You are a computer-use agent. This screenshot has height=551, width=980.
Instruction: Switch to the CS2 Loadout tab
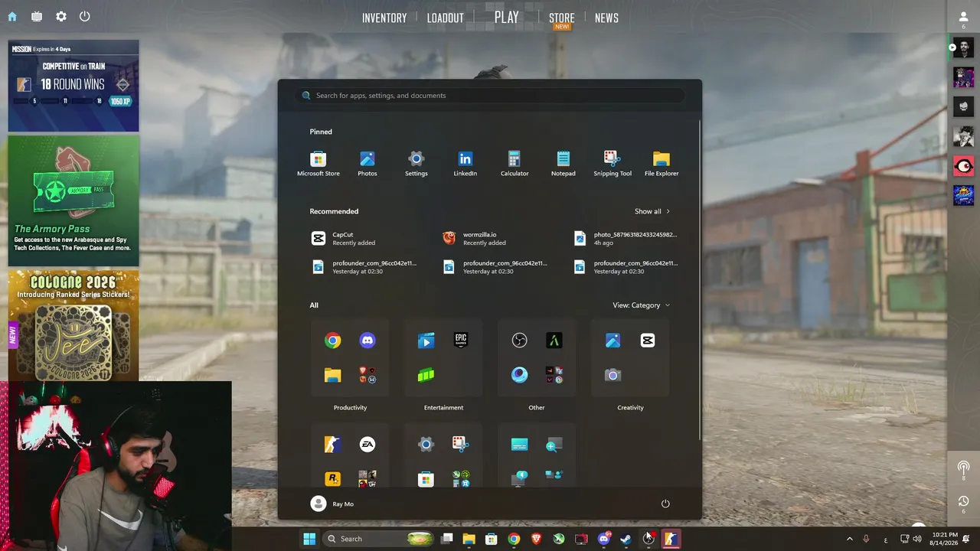(x=445, y=18)
